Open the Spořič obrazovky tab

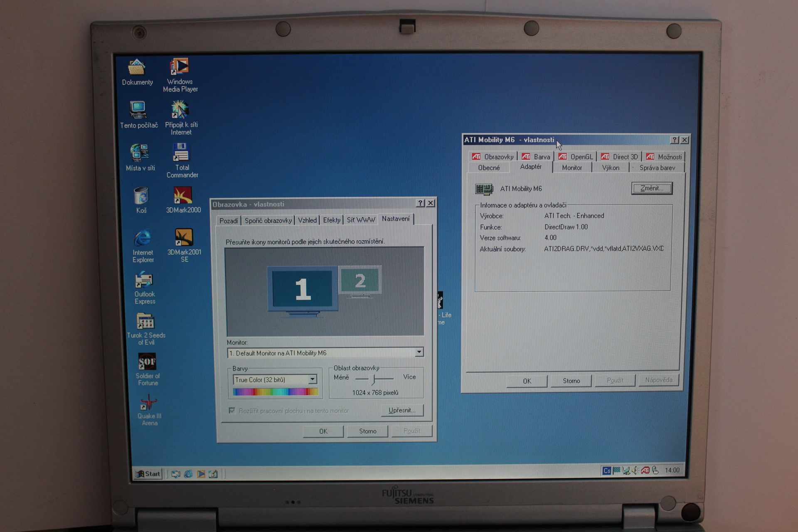(x=268, y=221)
